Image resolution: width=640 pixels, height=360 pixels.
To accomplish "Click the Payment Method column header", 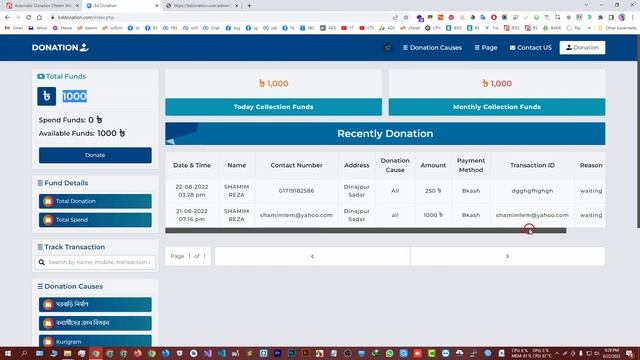I will coord(471,165).
